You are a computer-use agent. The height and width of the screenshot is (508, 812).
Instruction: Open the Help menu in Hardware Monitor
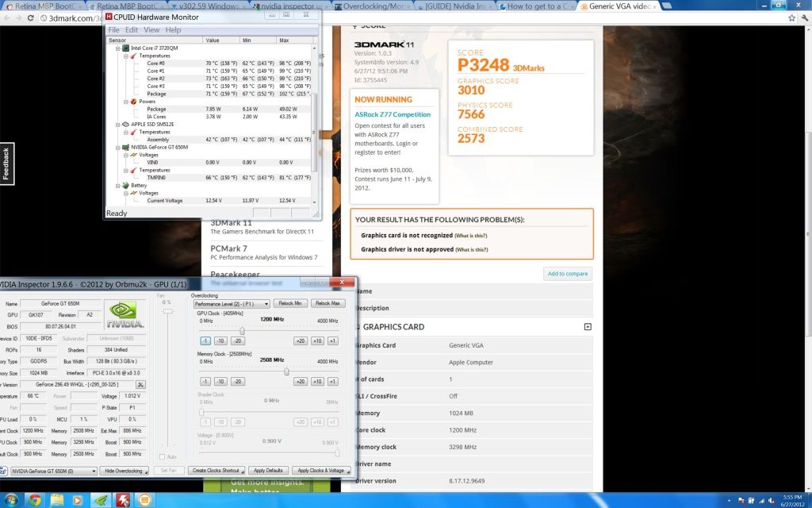point(173,30)
